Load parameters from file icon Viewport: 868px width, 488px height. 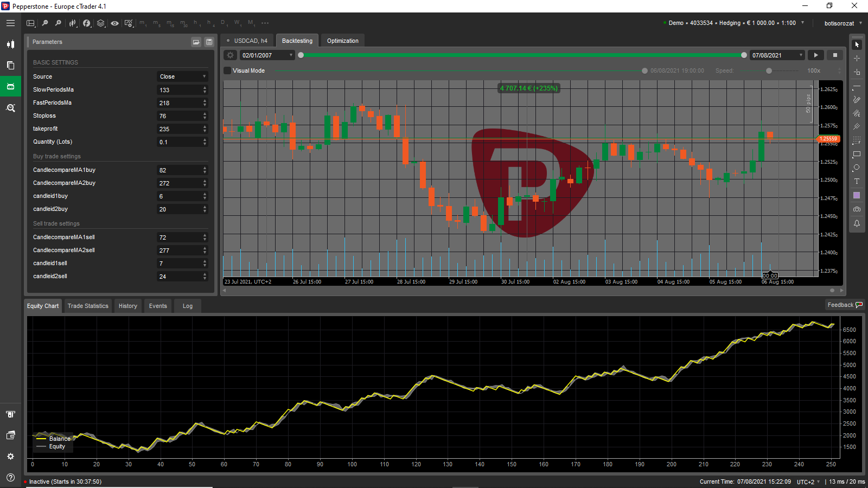[196, 42]
